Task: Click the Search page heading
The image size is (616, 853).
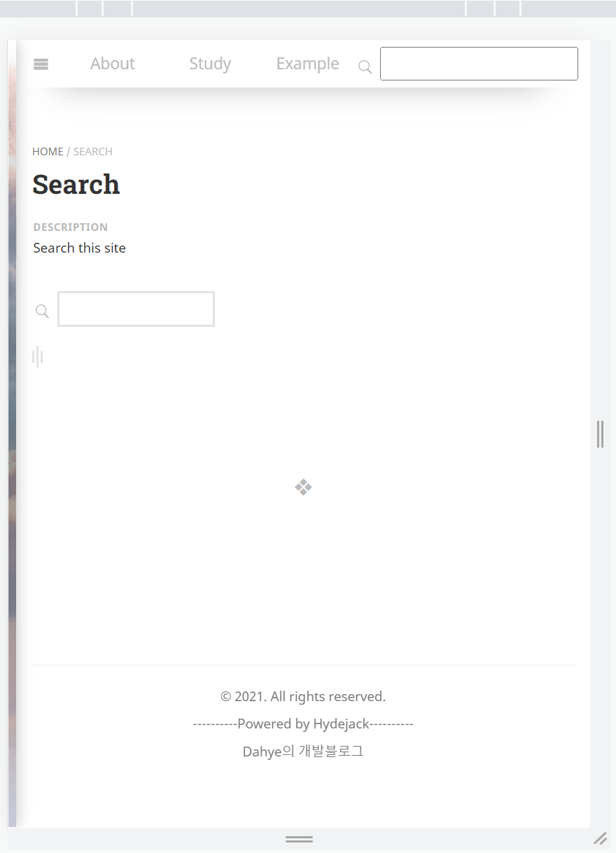Action: click(76, 185)
